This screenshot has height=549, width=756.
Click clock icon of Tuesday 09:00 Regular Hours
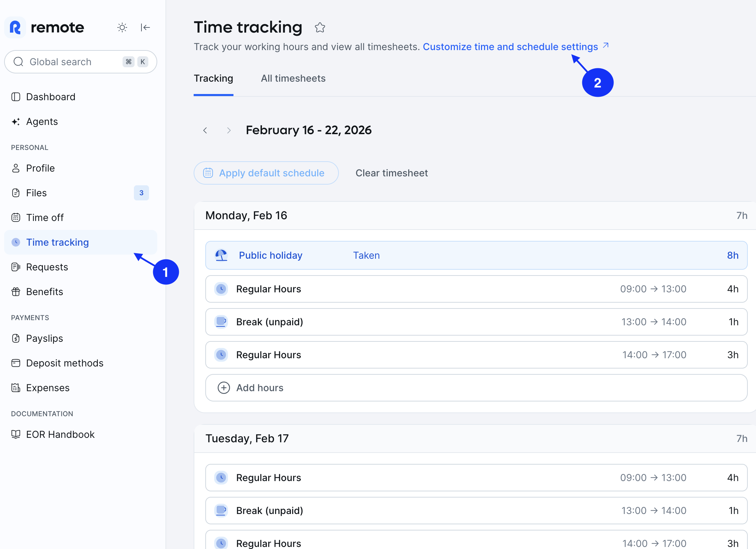221,478
